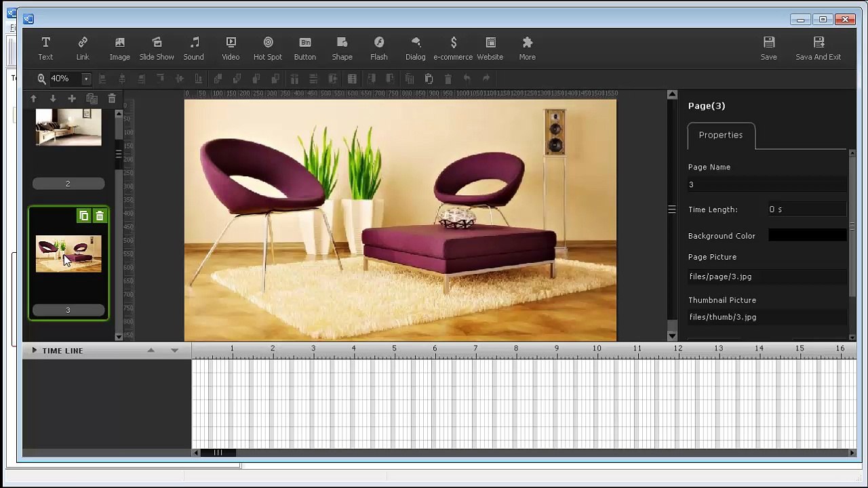Click the canvas chair image

[x=400, y=220]
